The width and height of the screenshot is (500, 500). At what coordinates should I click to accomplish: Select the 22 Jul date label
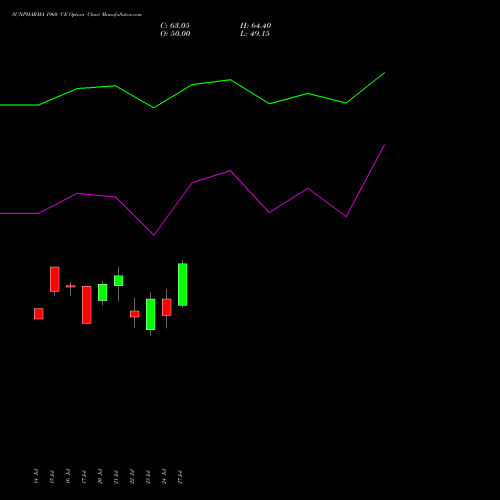tap(132, 476)
